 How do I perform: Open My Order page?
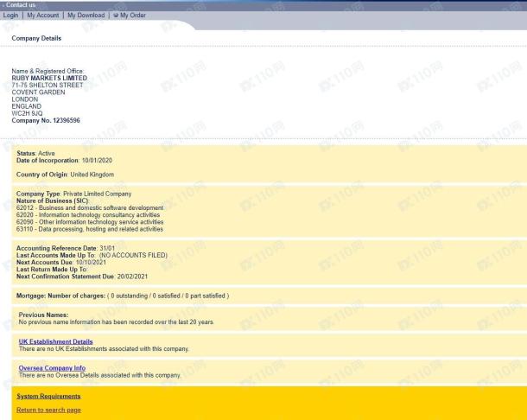click(133, 16)
